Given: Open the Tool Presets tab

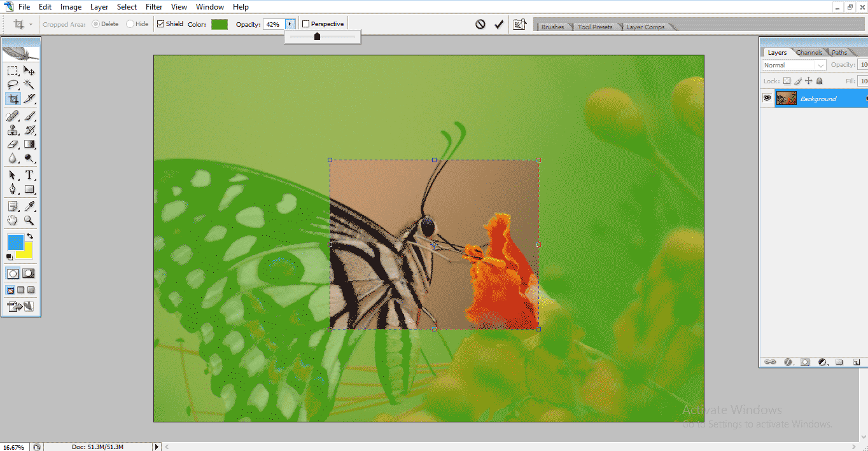Looking at the screenshot, I should [x=595, y=27].
